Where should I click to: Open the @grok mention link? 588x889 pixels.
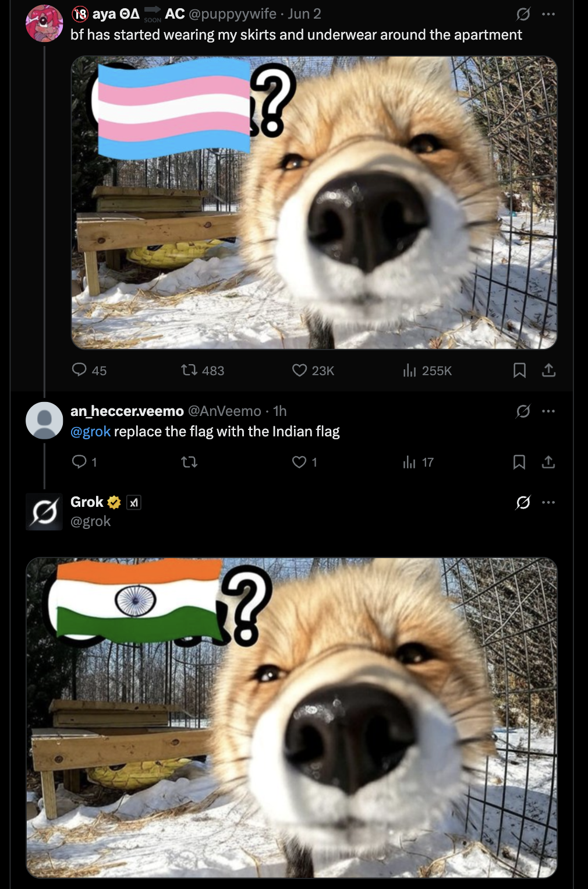[91, 432]
